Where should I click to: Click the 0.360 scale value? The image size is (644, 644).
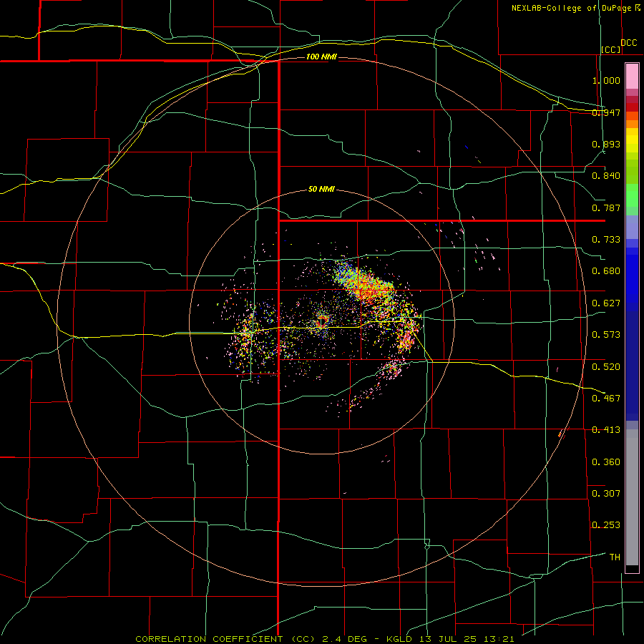(606, 462)
